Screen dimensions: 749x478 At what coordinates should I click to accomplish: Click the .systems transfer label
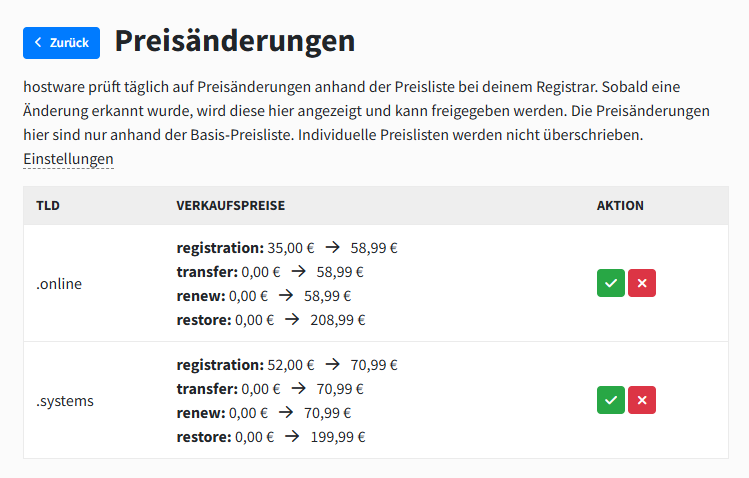(207, 389)
